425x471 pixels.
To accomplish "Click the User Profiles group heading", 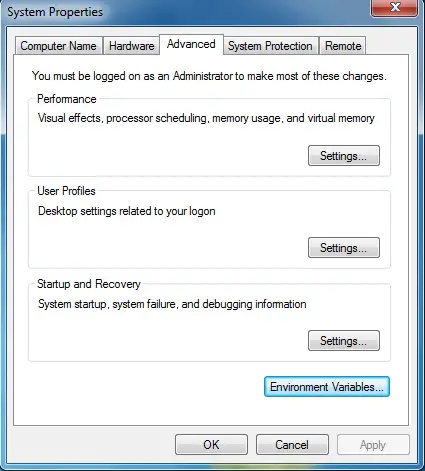I will click(x=66, y=191).
